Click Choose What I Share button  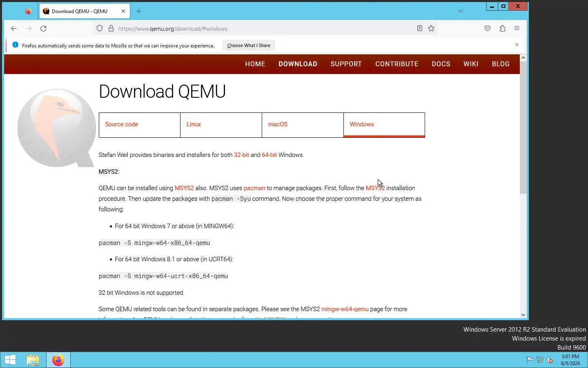[x=249, y=45]
